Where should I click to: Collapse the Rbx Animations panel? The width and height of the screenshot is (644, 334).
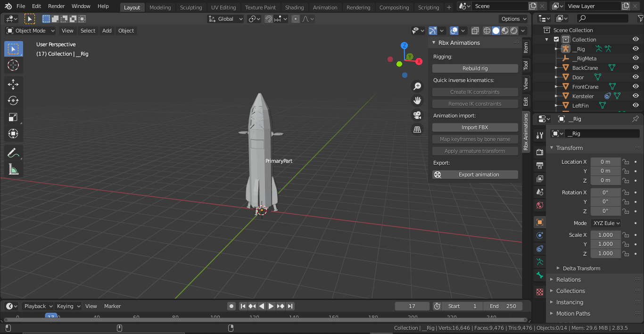434,42
